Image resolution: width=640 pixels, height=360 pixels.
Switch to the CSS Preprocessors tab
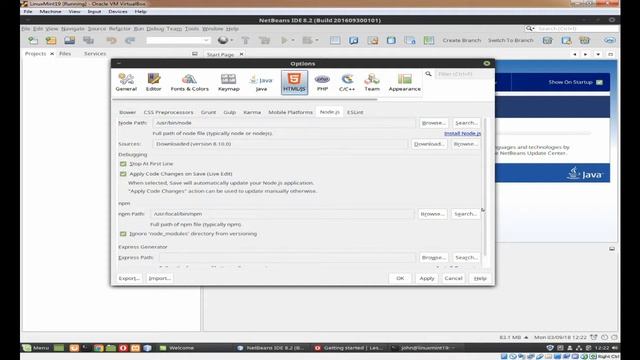tap(168, 112)
